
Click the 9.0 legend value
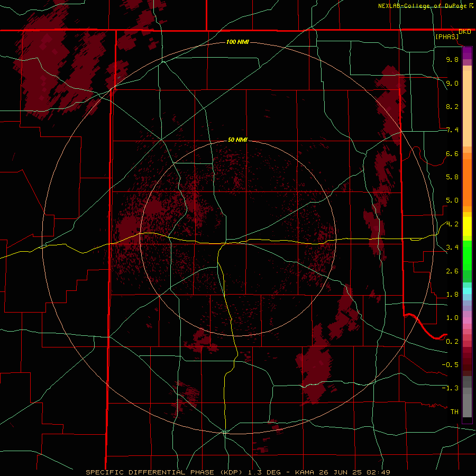pyautogui.click(x=452, y=83)
